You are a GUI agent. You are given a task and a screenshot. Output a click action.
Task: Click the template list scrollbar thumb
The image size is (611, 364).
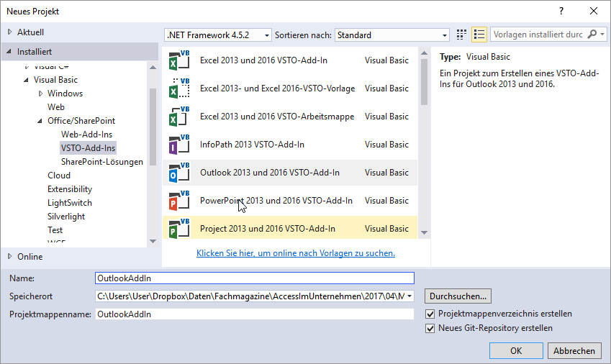pyautogui.click(x=425, y=82)
